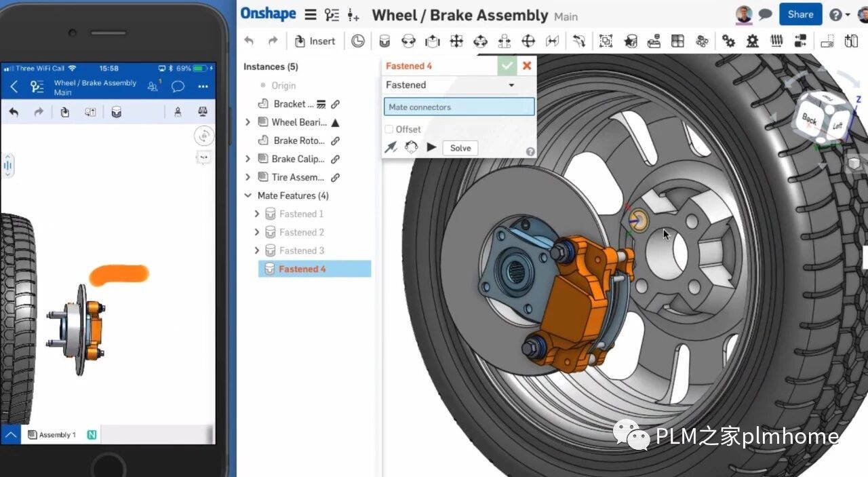Viewport: 868px width, 477px height.
Task: Select the Gear relation tool
Action: pyautogui.click(x=728, y=41)
